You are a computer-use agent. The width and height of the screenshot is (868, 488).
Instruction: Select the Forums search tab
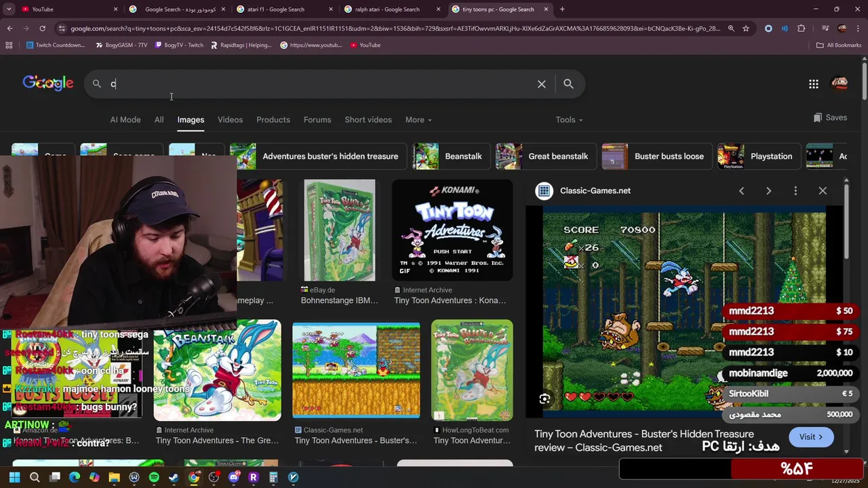317,120
